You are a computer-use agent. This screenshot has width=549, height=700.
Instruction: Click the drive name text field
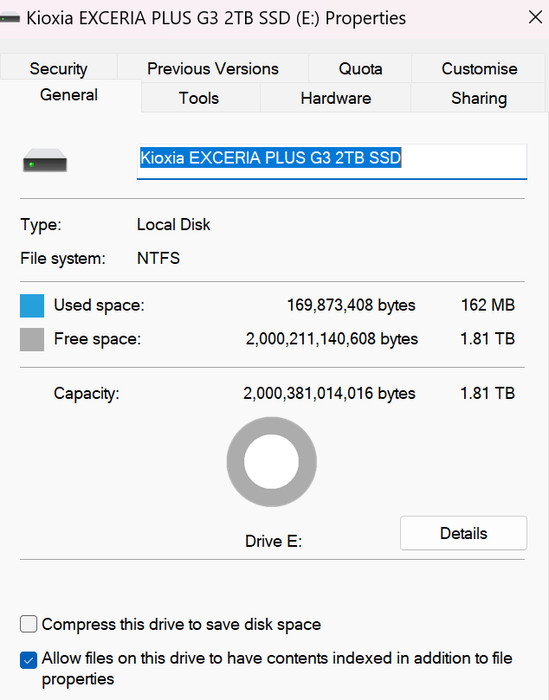point(332,161)
